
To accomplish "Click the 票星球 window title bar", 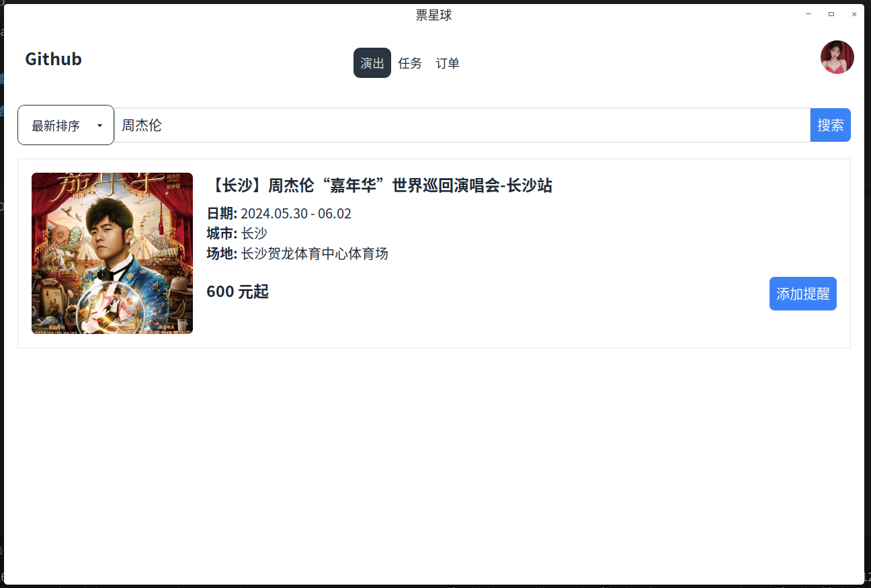I will (434, 15).
